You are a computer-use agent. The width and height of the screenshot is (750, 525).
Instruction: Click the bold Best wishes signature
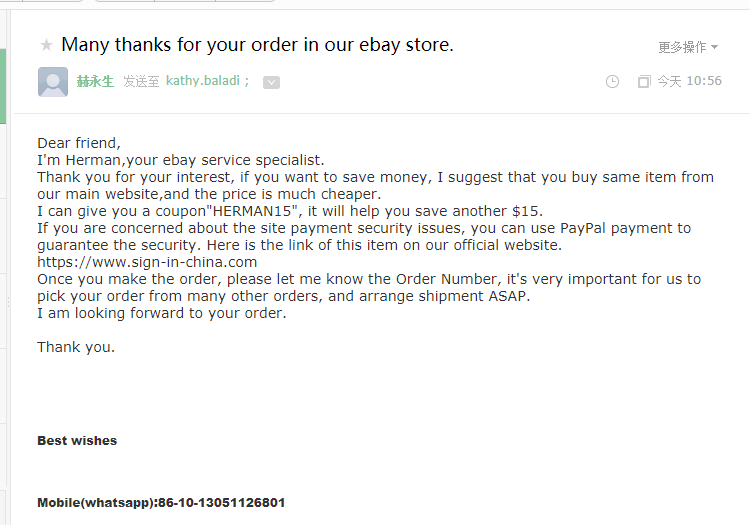[77, 440]
